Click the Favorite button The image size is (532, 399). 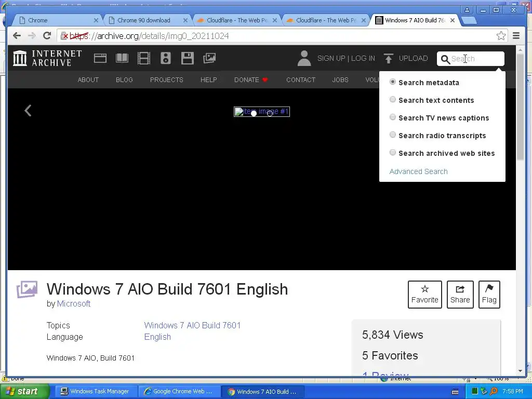click(x=425, y=295)
